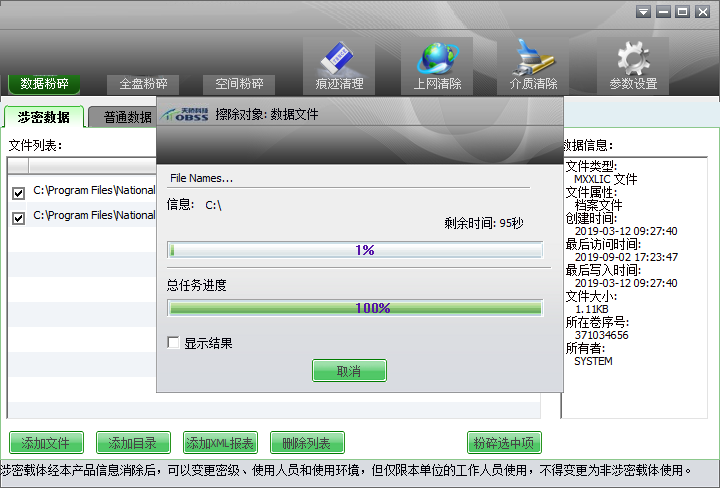
Task: Select the 普通数据 tab
Action: click(123, 117)
